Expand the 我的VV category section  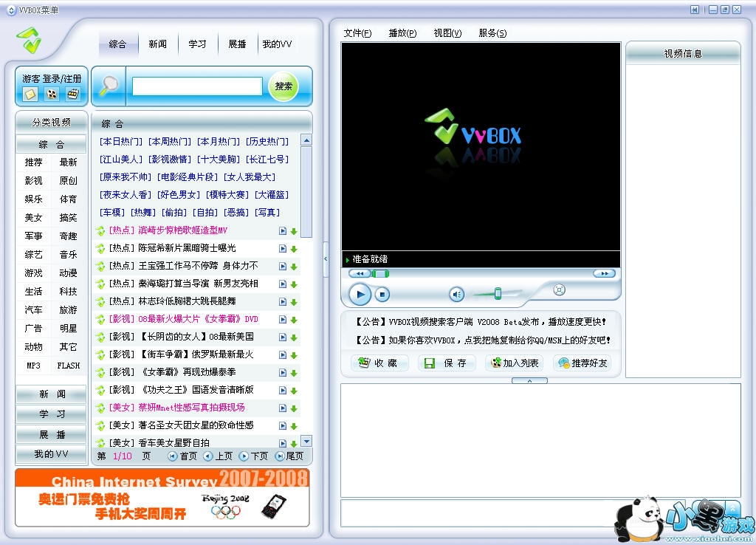[x=51, y=454]
